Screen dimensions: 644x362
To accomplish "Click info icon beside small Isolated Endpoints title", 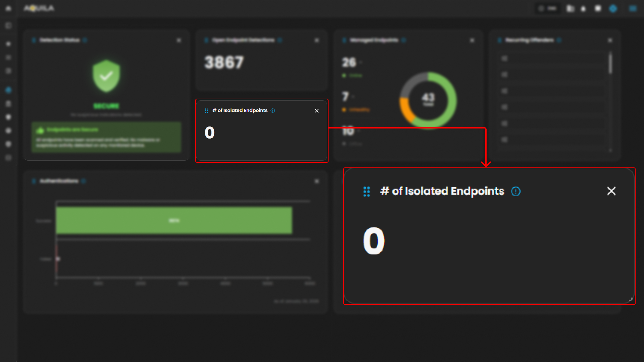I will (x=273, y=111).
